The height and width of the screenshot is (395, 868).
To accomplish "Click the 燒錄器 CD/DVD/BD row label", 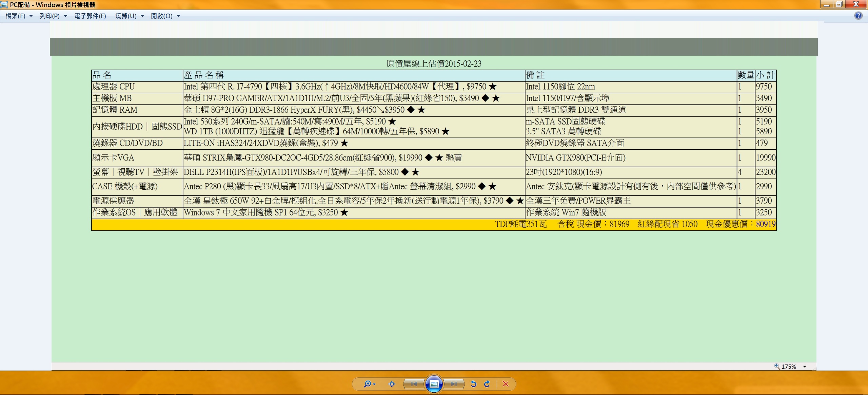I will [127, 143].
